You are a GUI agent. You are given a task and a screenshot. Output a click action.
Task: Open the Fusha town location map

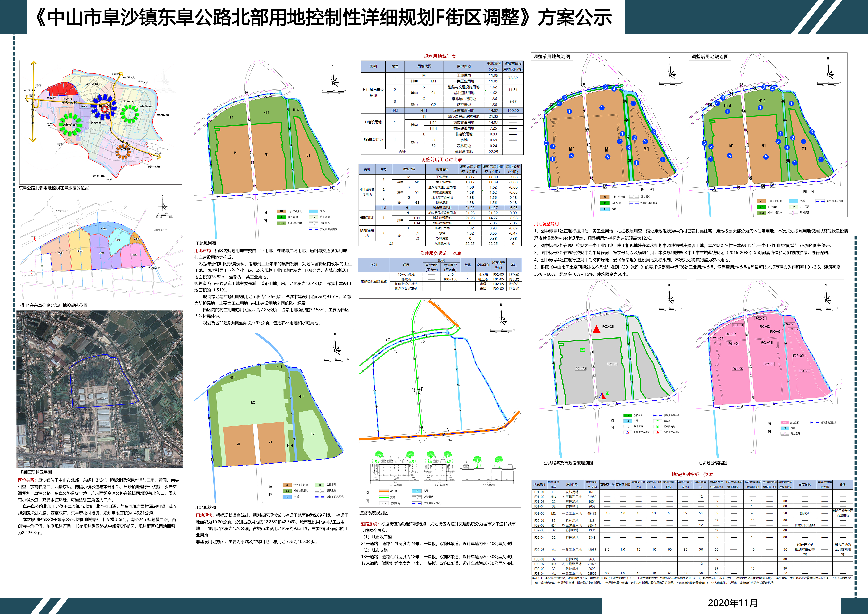pyautogui.click(x=101, y=122)
